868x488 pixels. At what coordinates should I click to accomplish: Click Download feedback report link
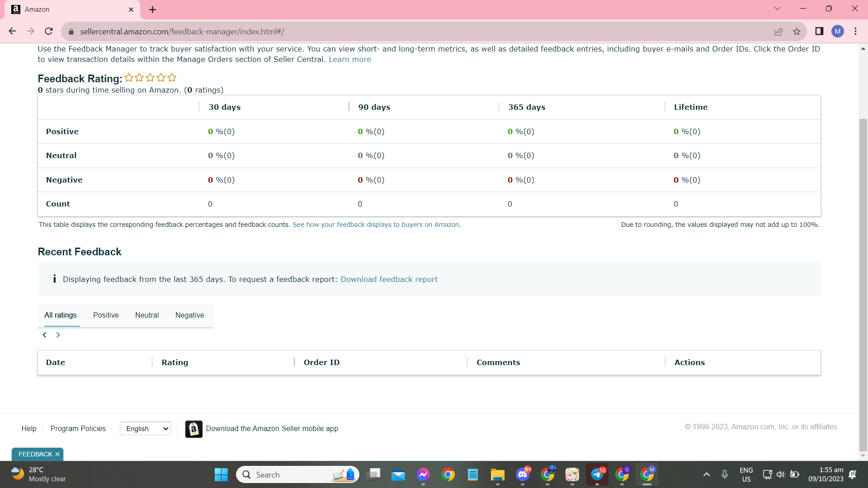389,279
